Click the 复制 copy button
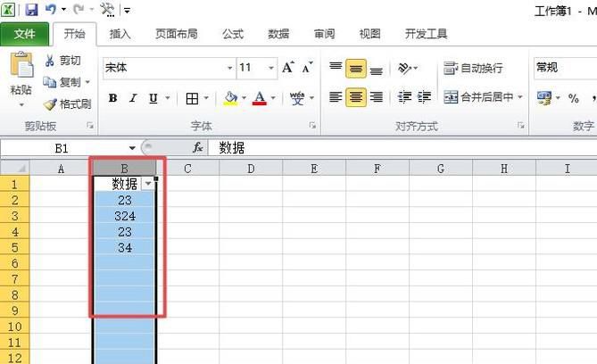The height and width of the screenshot is (364, 597). [62, 82]
